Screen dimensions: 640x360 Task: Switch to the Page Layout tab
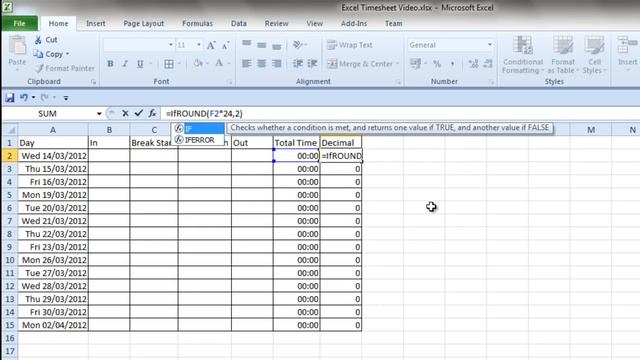tap(144, 23)
